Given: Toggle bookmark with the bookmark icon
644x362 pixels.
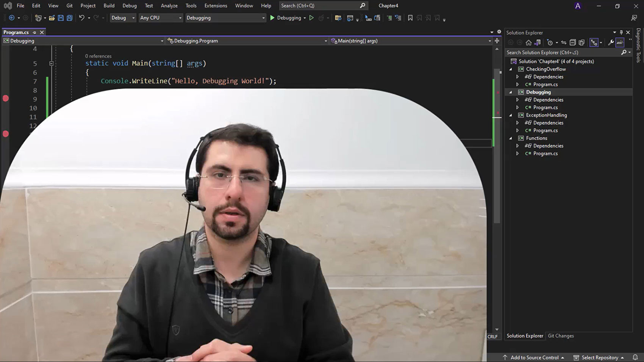Looking at the screenshot, I should [x=410, y=18].
